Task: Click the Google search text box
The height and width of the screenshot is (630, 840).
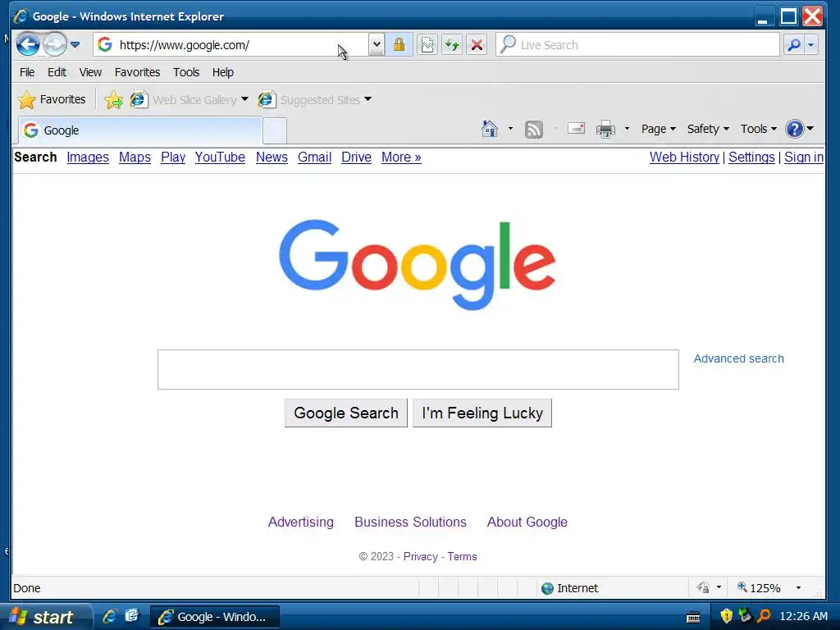Action: pos(418,370)
